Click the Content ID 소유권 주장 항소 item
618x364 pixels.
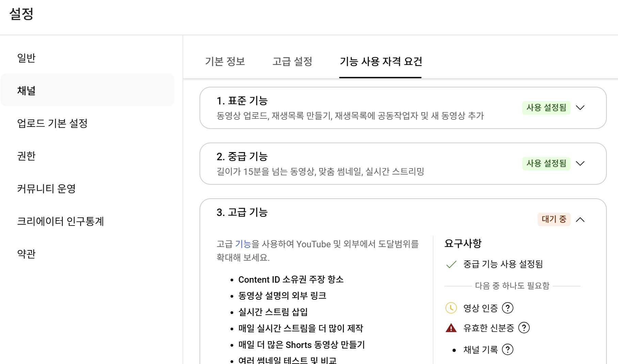pos(291,280)
